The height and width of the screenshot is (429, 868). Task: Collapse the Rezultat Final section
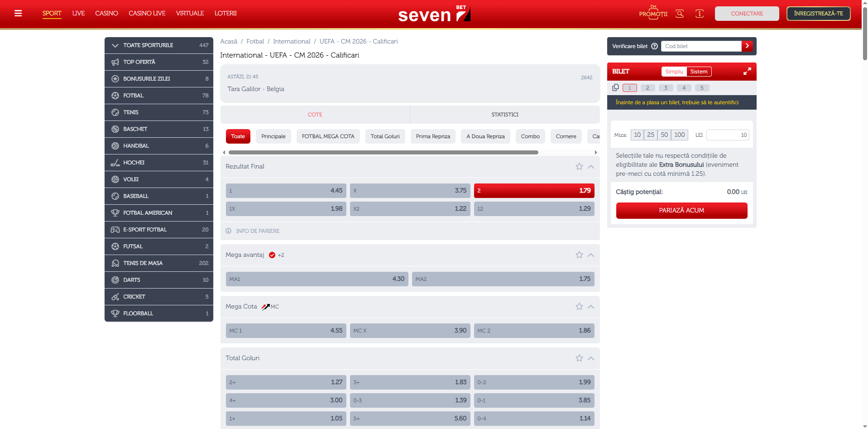[x=591, y=167]
